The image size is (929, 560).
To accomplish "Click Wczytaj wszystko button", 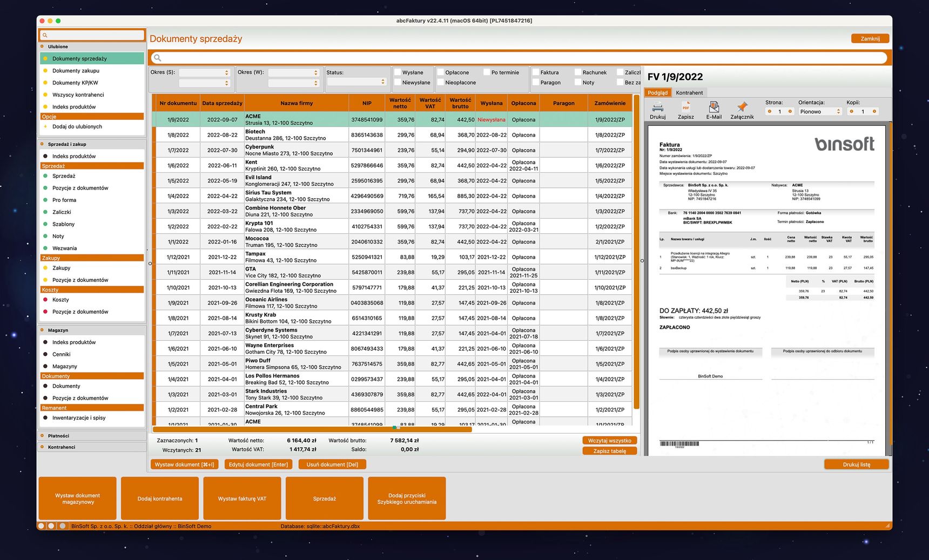I will click(610, 441).
